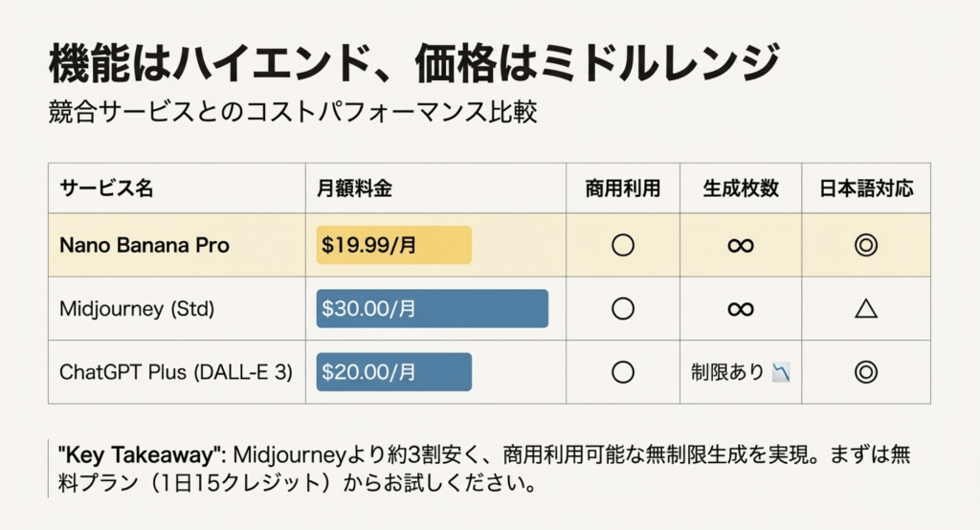
Task: Click the 日本語対応 column header
Action: coord(866,188)
